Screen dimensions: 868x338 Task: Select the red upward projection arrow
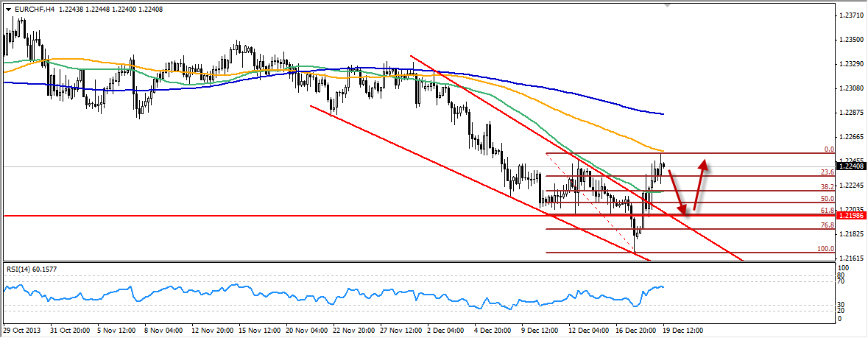701,184
